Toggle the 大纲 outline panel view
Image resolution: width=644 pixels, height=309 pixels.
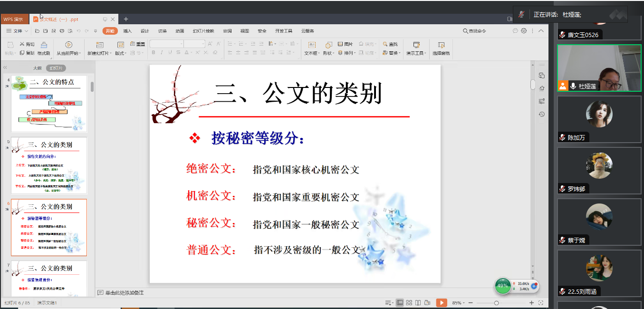coord(37,68)
